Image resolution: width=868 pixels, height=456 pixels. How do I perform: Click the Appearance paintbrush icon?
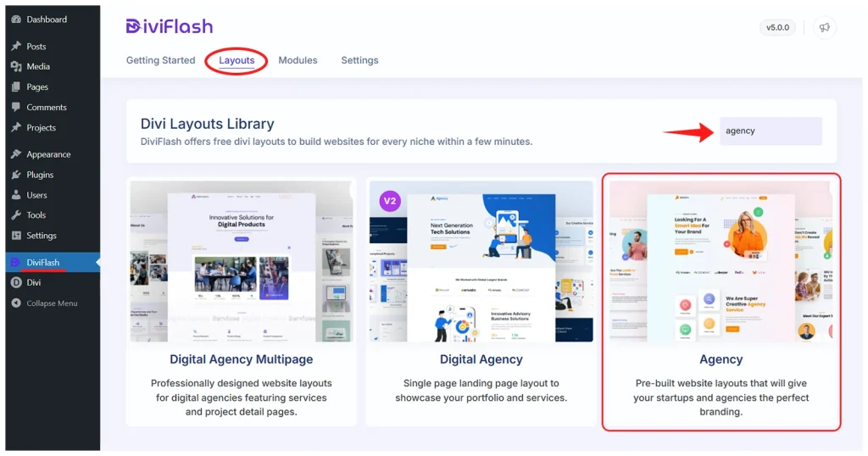pyautogui.click(x=16, y=154)
